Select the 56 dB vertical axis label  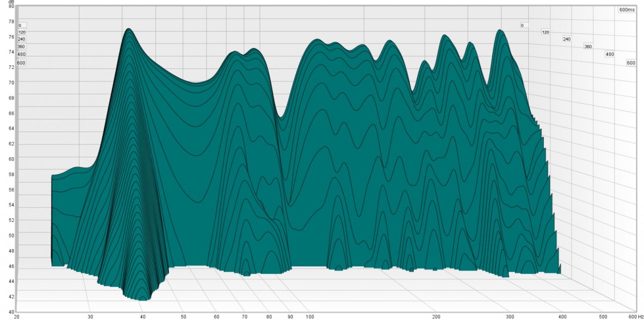[x=11, y=190]
